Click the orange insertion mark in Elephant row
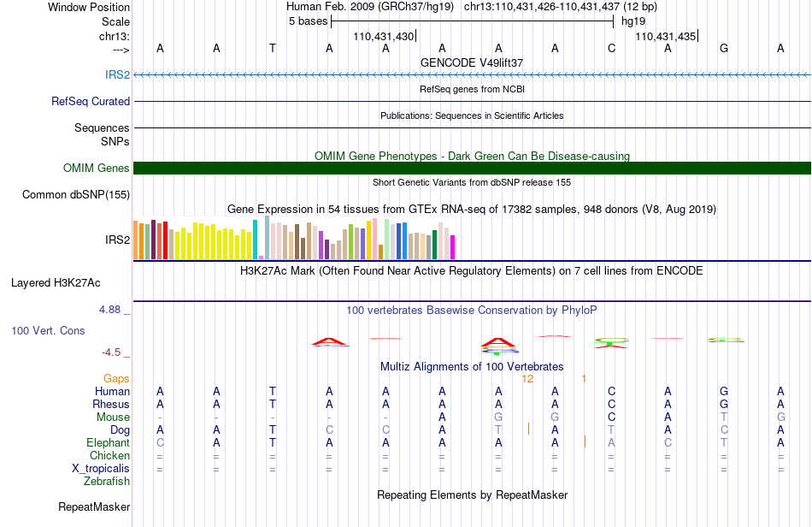This screenshot has width=812, height=527. point(585,441)
